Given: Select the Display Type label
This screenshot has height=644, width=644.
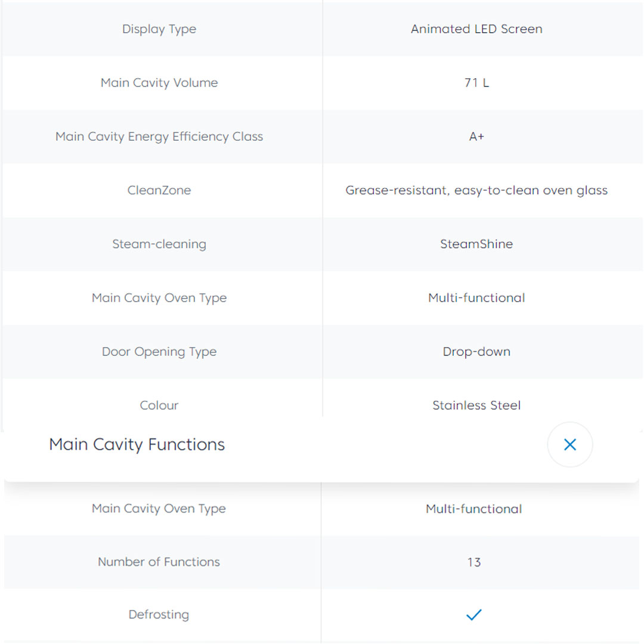Looking at the screenshot, I should click(x=159, y=29).
